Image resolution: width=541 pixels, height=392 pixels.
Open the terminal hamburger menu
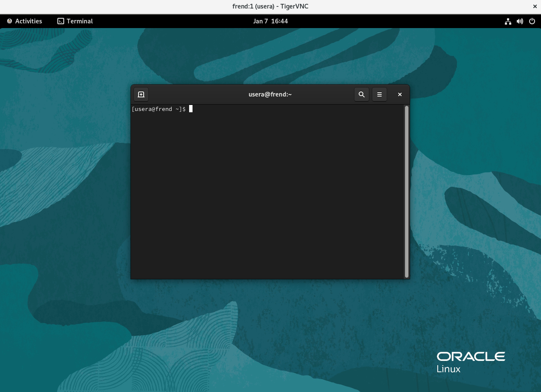click(x=380, y=94)
